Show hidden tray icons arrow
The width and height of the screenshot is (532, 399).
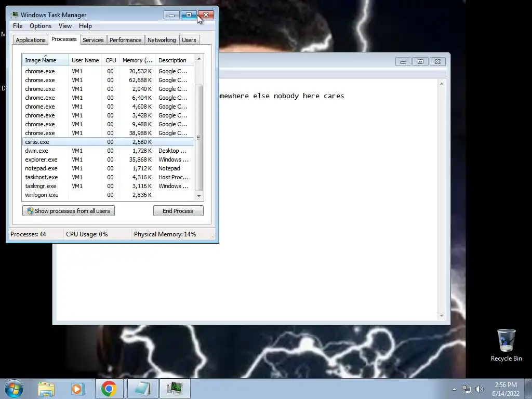[x=454, y=389]
